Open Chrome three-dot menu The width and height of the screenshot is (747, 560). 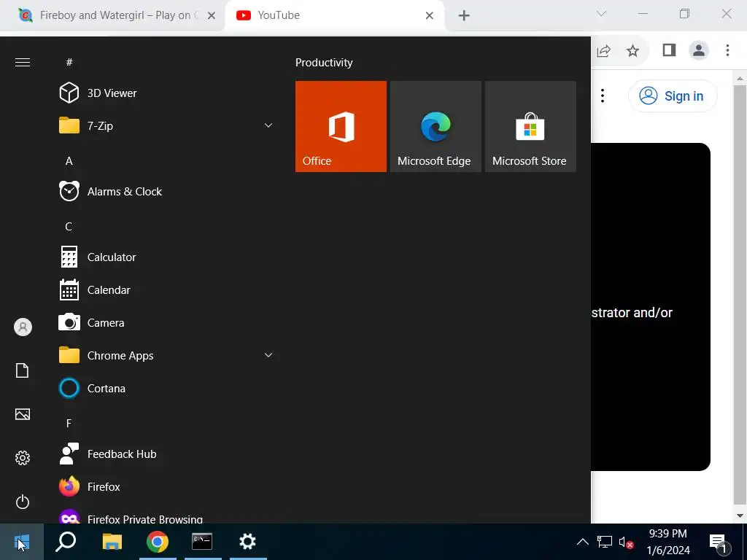727,50
